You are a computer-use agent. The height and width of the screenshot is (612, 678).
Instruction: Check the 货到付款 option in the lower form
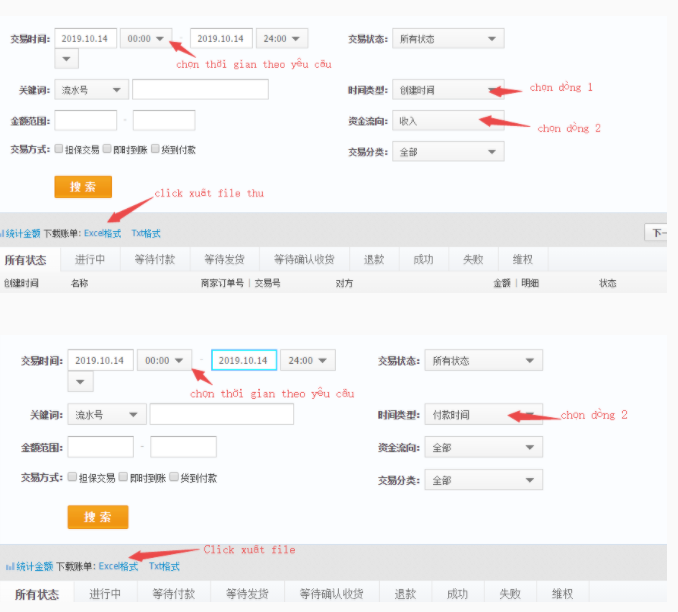(173, 478)
